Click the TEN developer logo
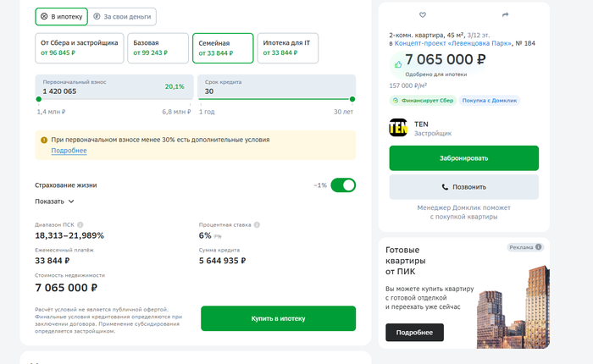 [x=398, y=128]
